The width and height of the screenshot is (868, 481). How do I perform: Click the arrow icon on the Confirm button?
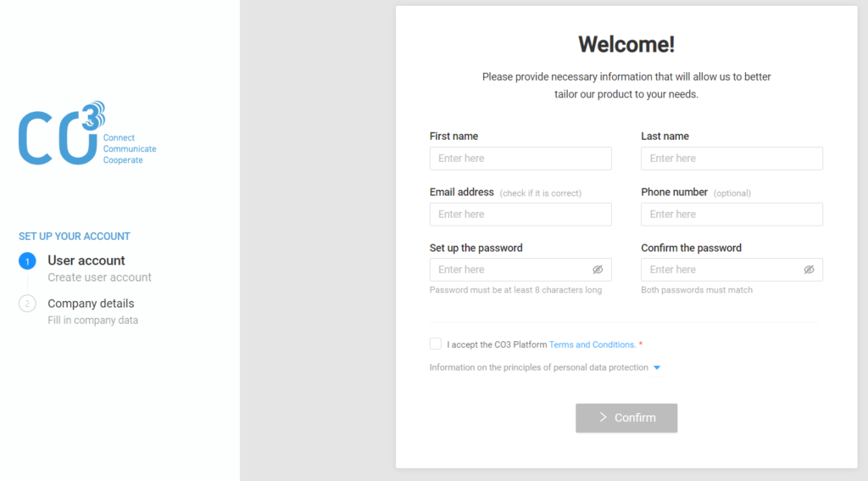tap(603, 417)
